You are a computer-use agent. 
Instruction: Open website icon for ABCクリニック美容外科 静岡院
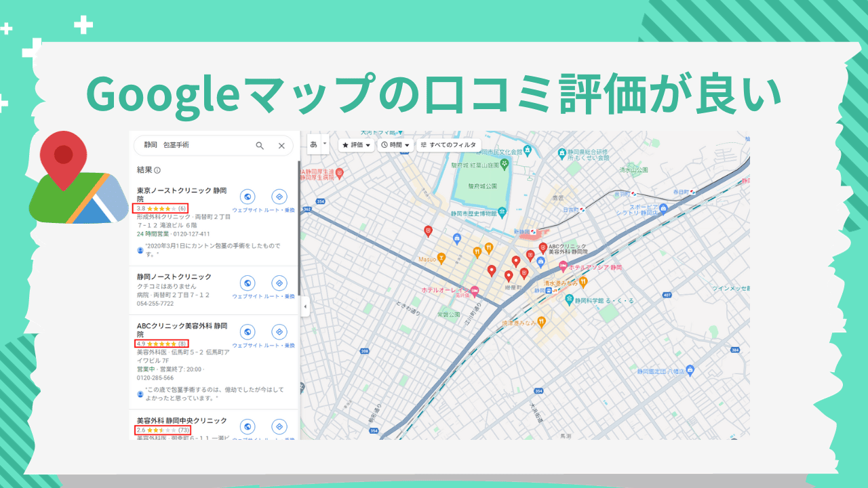248,332
